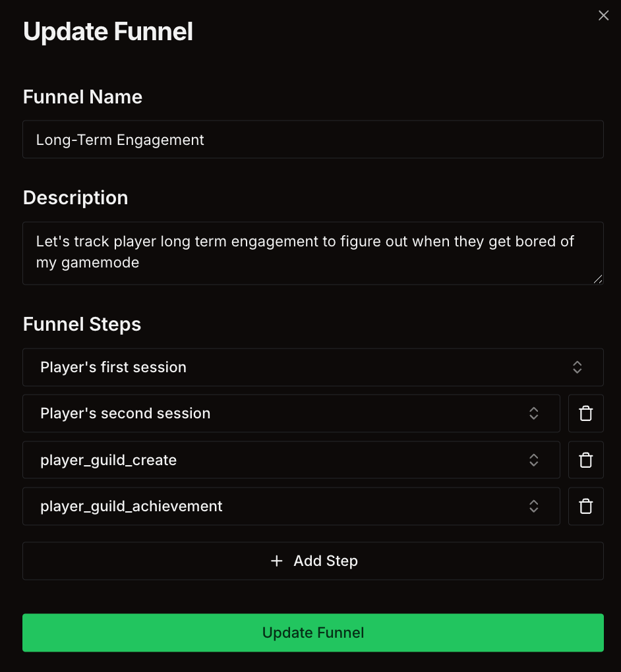Expand the player_guild_create step dropdown

277,460
